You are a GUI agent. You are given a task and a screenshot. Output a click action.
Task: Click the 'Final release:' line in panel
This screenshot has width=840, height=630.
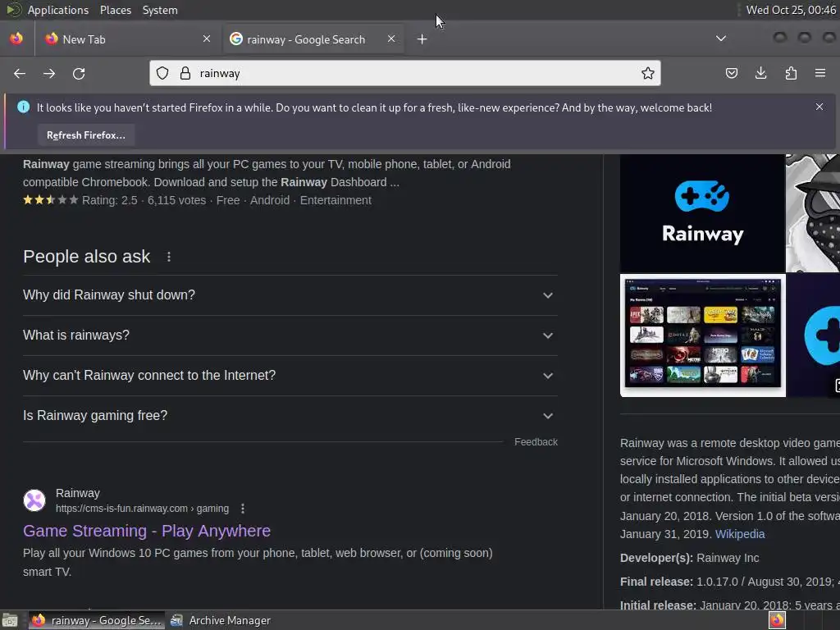point(729,582)
